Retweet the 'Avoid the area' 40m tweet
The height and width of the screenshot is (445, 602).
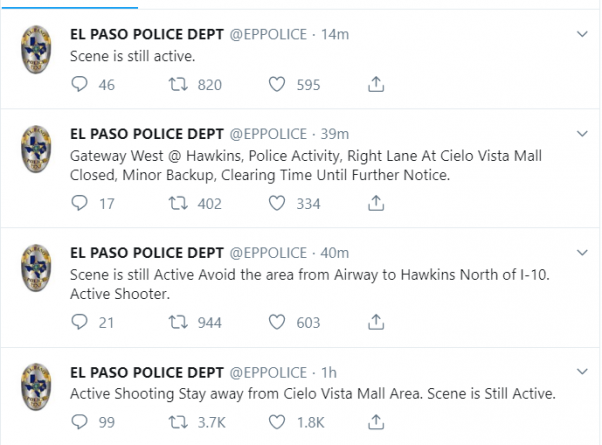tap(177, 322)
